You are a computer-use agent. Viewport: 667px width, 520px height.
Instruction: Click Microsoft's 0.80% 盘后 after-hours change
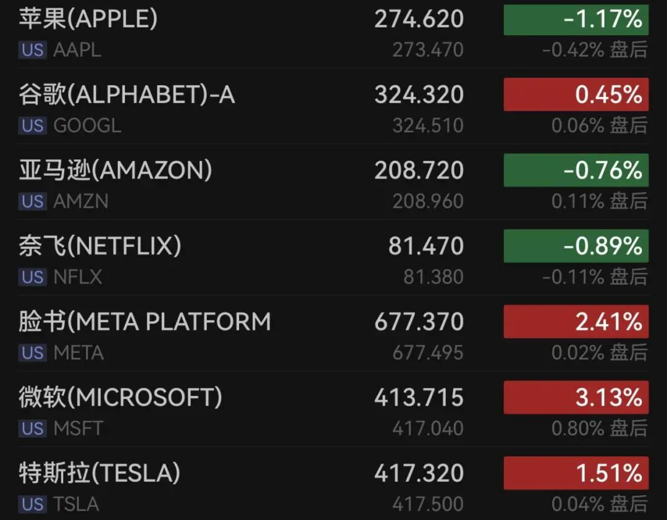click(599, 428)
